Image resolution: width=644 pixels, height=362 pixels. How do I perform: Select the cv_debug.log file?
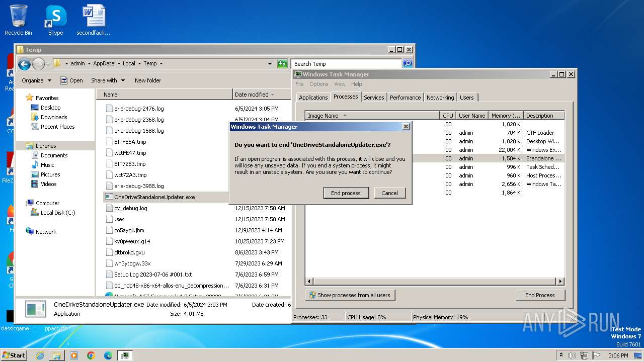[131, 208]
